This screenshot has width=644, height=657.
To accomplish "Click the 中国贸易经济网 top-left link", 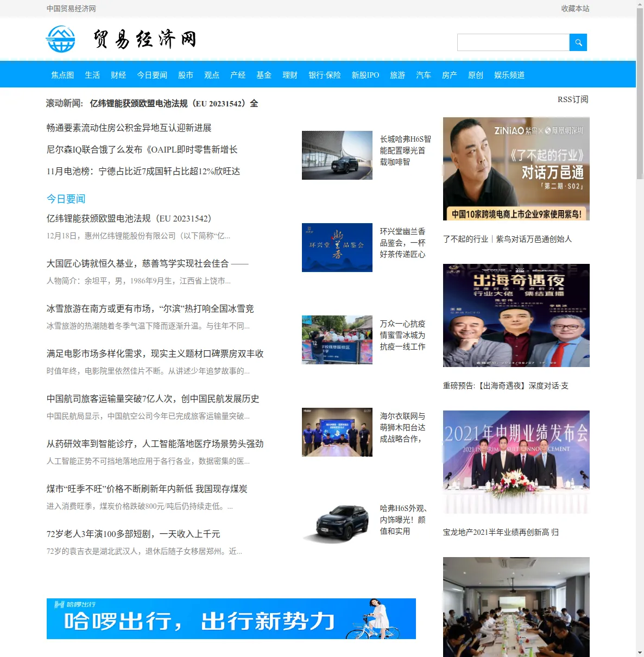I will (71, 9).
